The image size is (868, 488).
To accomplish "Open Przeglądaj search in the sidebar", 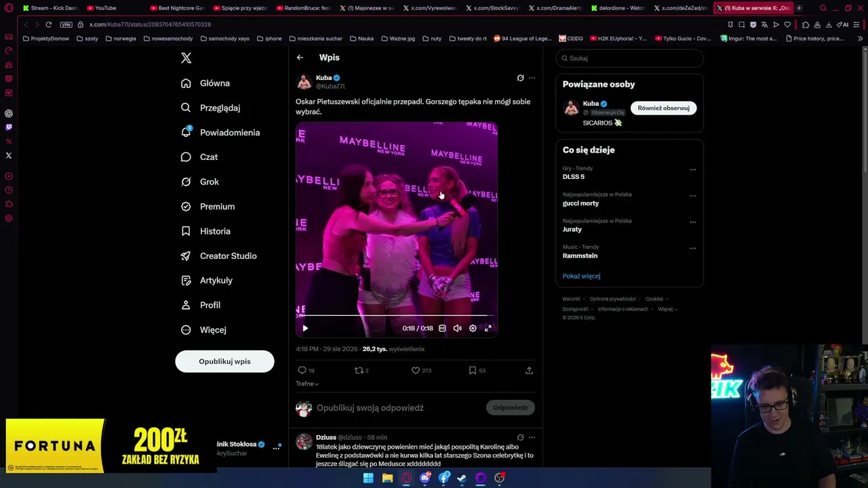I will coord(210,108).
